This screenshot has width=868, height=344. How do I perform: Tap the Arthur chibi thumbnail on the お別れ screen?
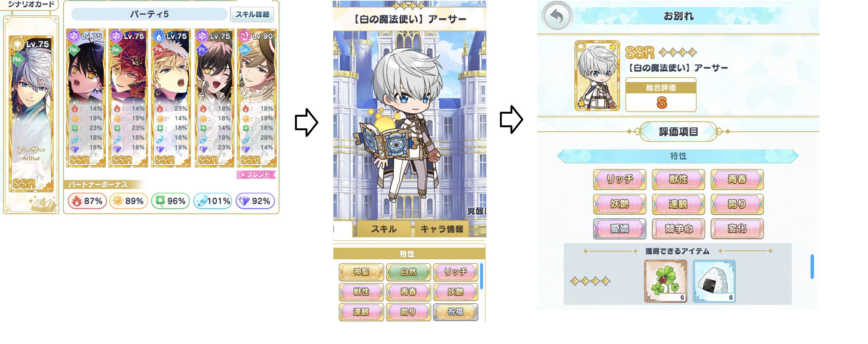pos(597,76)
